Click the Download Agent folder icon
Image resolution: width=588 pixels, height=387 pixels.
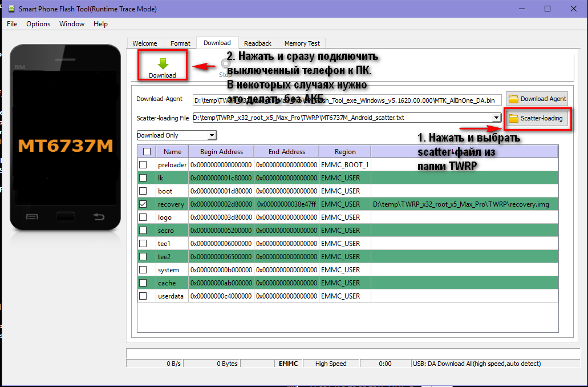click(513, 99)
